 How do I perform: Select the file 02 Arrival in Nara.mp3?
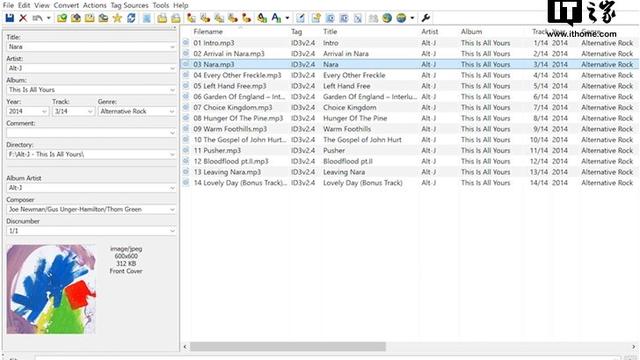(x=229, y=53)
